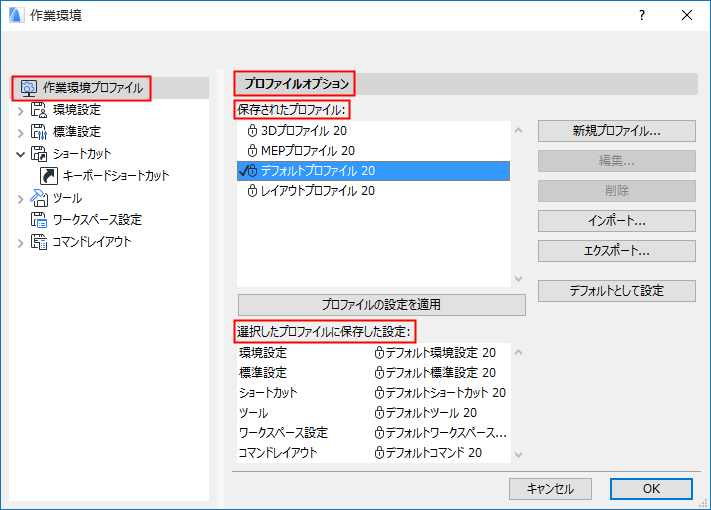Click lock icon beside デフォルト環境設定 20

click(x=379, y=353)
